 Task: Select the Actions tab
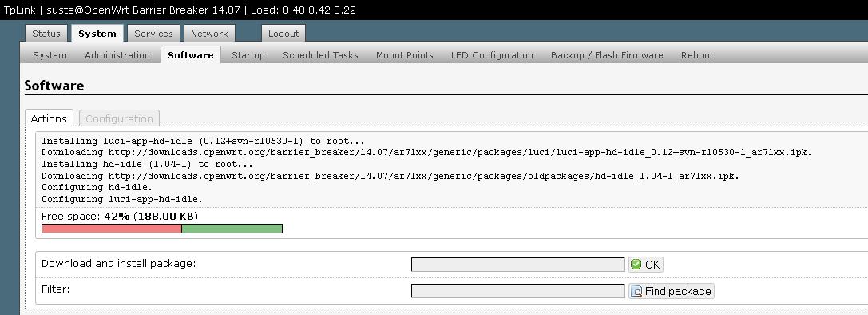(x=49, y=118)
